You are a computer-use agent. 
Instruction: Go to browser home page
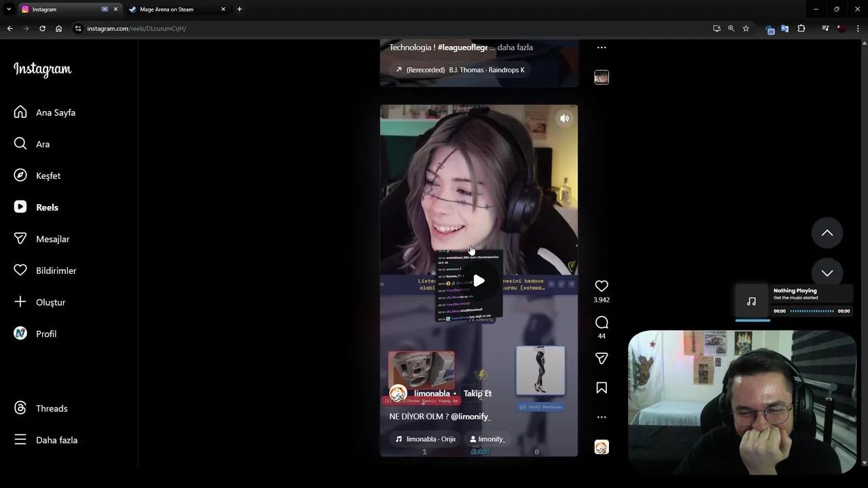point(58,28)
